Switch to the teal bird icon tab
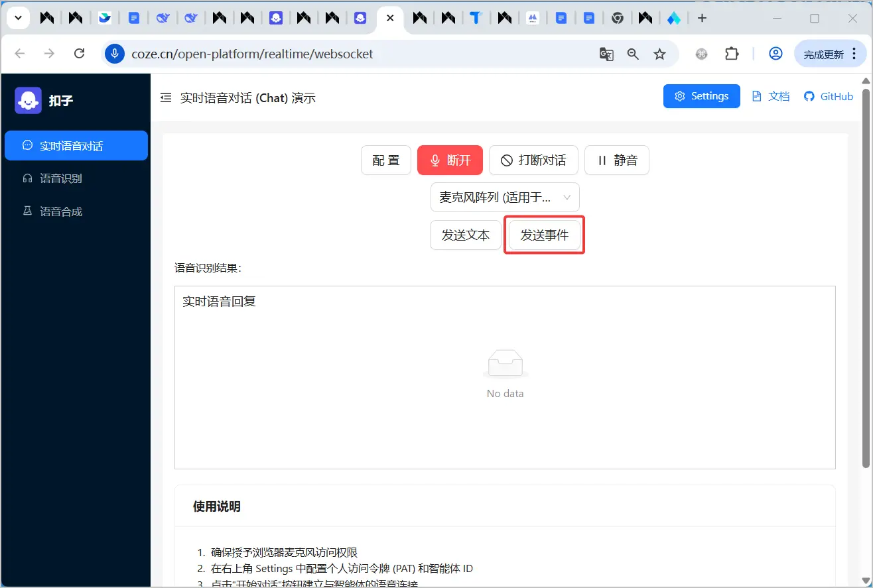Image resolution: width=873 pixels, height=588 pixels. tap(105, 18)
